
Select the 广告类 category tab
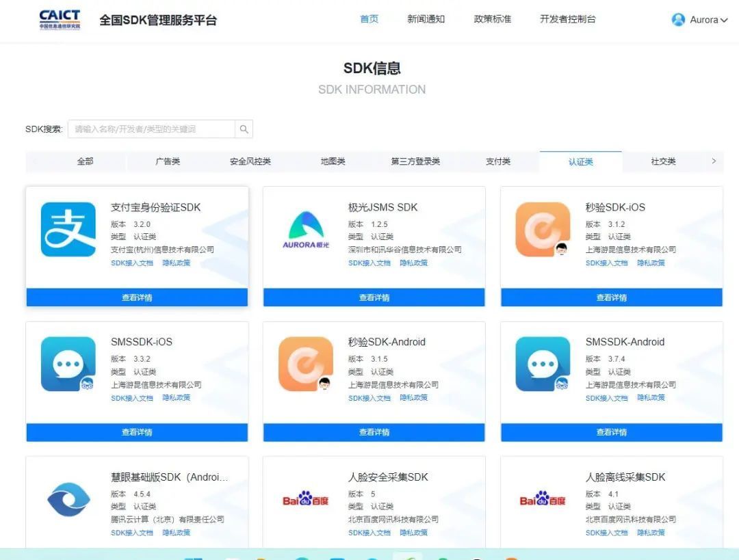click(168, 161)
